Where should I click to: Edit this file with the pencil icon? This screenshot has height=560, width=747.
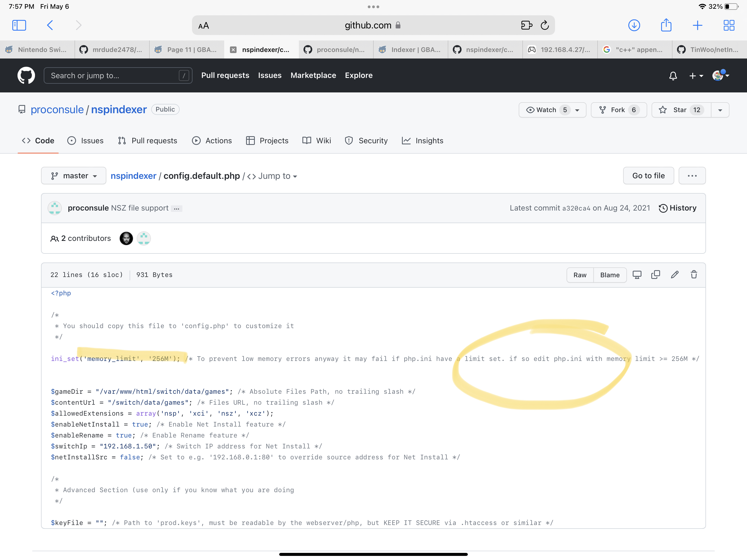pyautogui.click(x=675, y=275)
